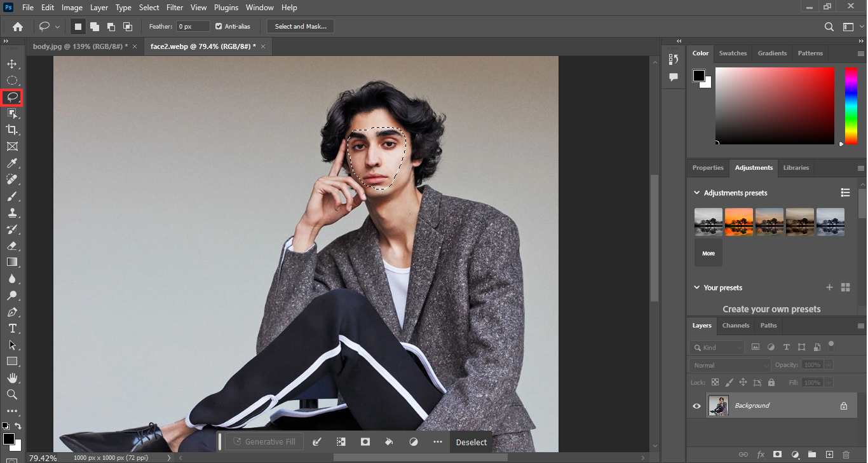The image size is (868, 463).
Task: Choose New selection mode
Action: pos(78,27)
